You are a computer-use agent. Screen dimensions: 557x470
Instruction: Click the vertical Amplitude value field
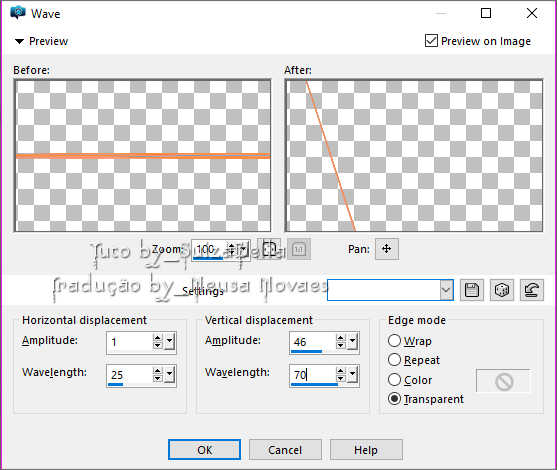click(312, 342)
